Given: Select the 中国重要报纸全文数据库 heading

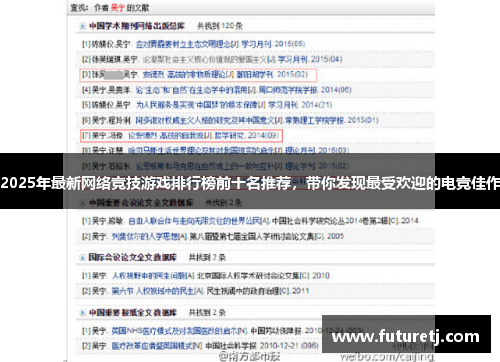Looking at the screenshot, I should 132,313.
